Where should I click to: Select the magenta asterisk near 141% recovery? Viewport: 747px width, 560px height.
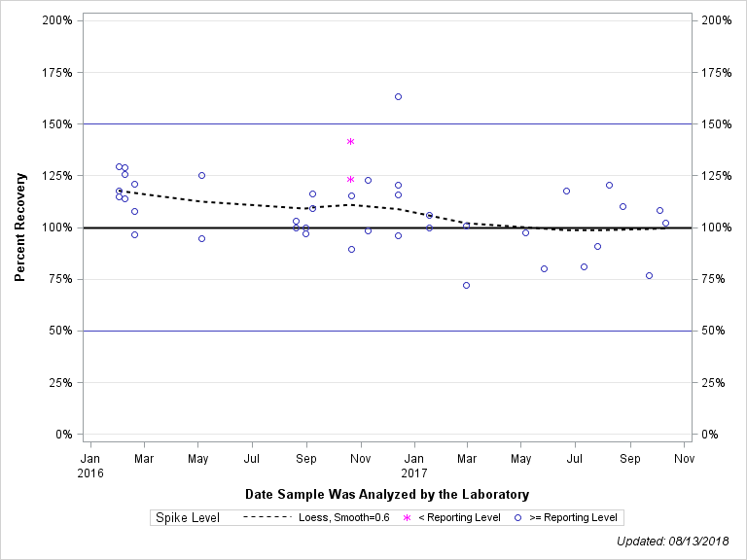pos(350,141)
